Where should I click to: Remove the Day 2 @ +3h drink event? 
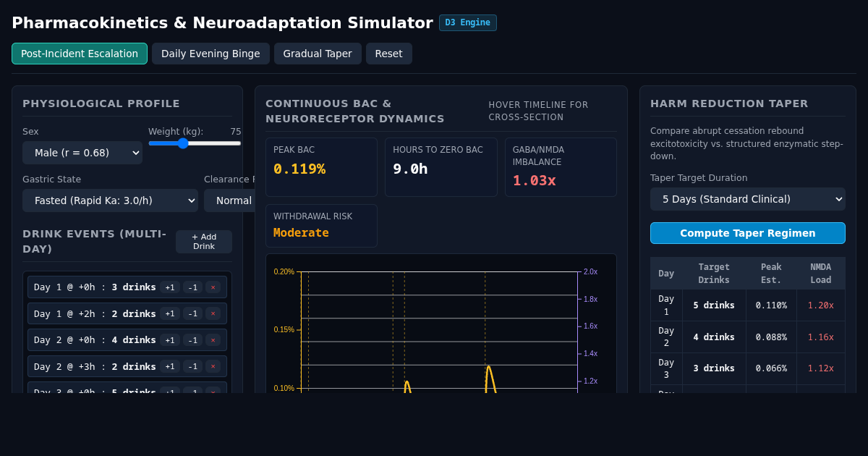[213, 366]
